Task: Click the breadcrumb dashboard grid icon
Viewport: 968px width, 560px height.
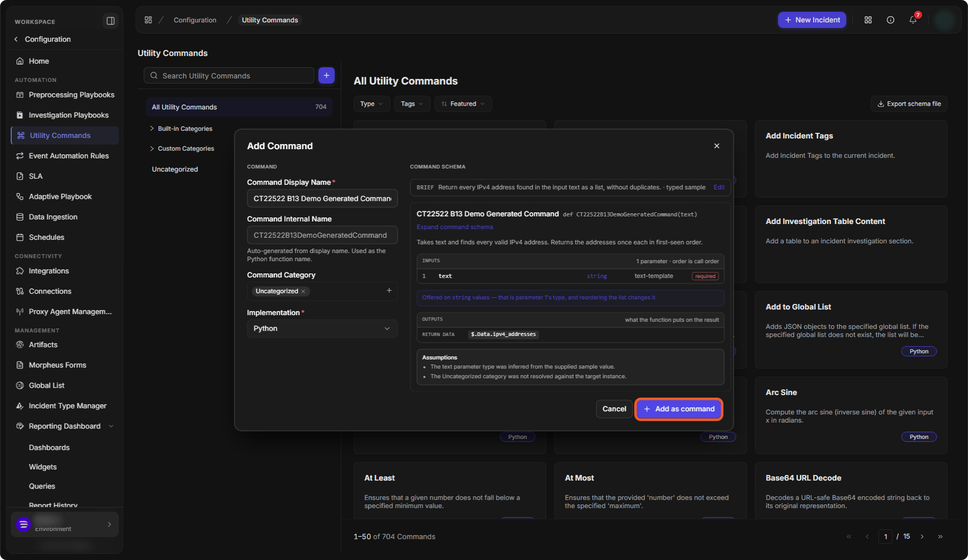Action: tap(148, 20)
